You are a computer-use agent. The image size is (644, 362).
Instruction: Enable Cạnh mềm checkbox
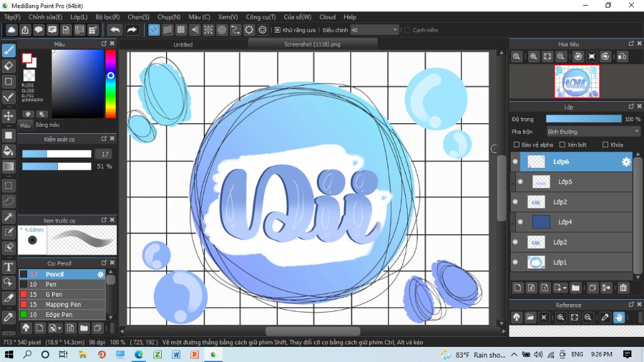point(407,30)
